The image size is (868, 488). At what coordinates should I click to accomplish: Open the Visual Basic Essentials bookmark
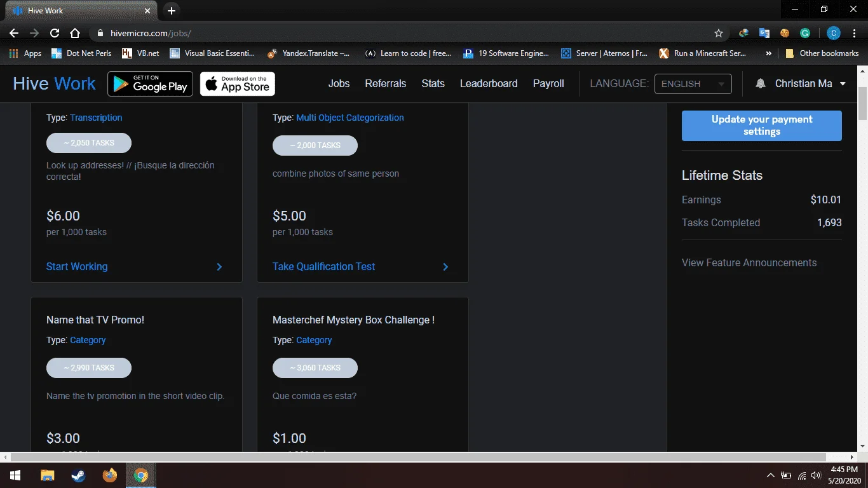(x=213, y=53)
